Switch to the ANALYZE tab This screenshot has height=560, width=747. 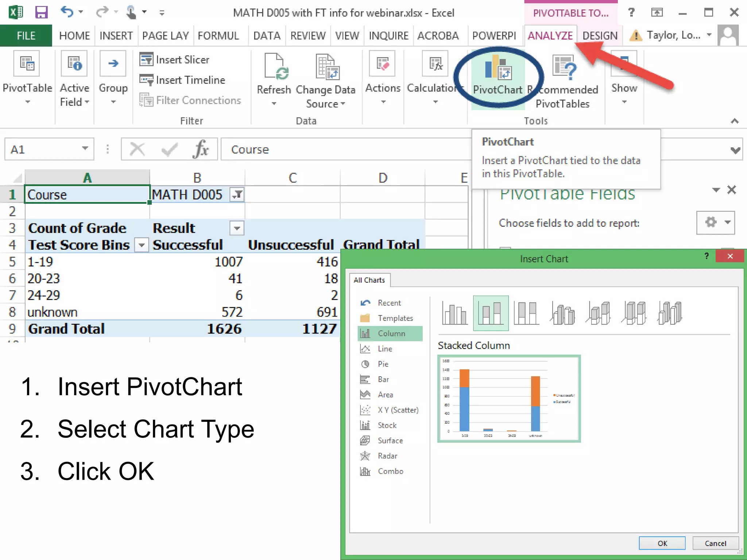click(x=550, y=36)
